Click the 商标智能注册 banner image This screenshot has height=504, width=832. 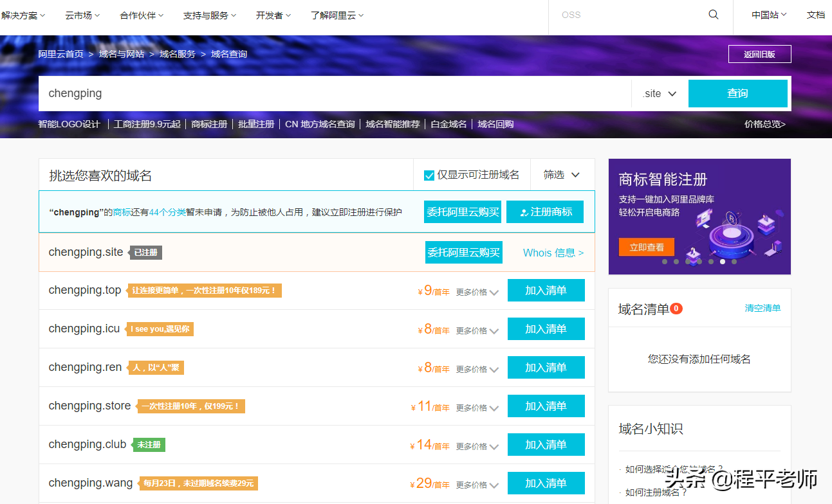click(699, 217)
